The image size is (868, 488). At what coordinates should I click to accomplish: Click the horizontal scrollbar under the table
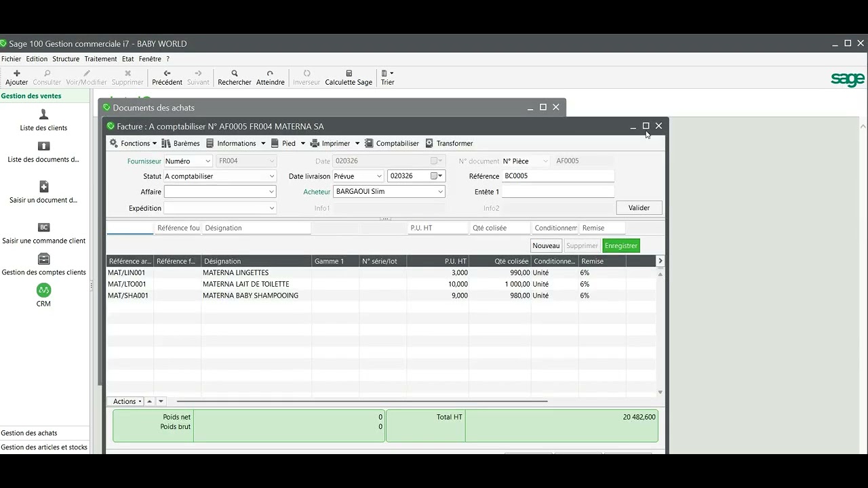[x=362, y=401]
